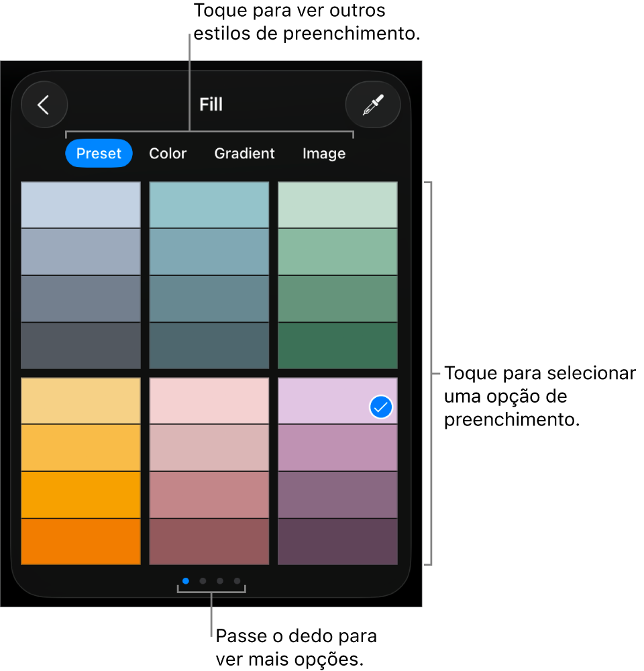Select the darkest charcoal blue-gray swatch

pos(81,346)
